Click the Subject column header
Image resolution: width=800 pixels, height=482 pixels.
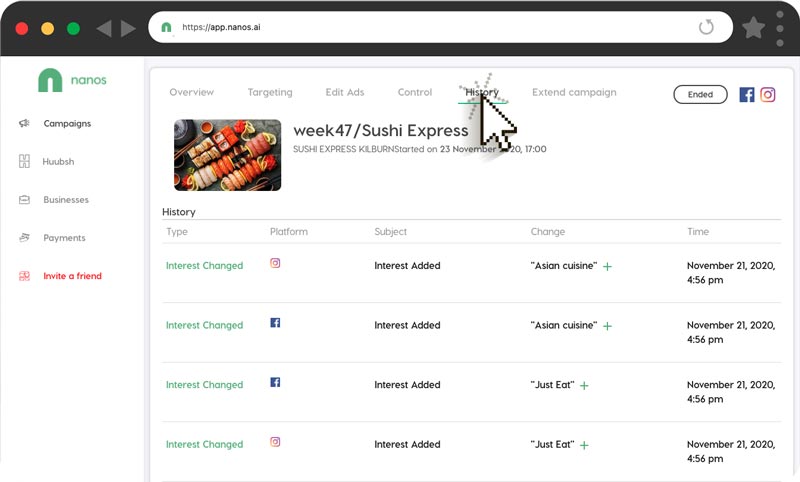(x=390, y=232)
